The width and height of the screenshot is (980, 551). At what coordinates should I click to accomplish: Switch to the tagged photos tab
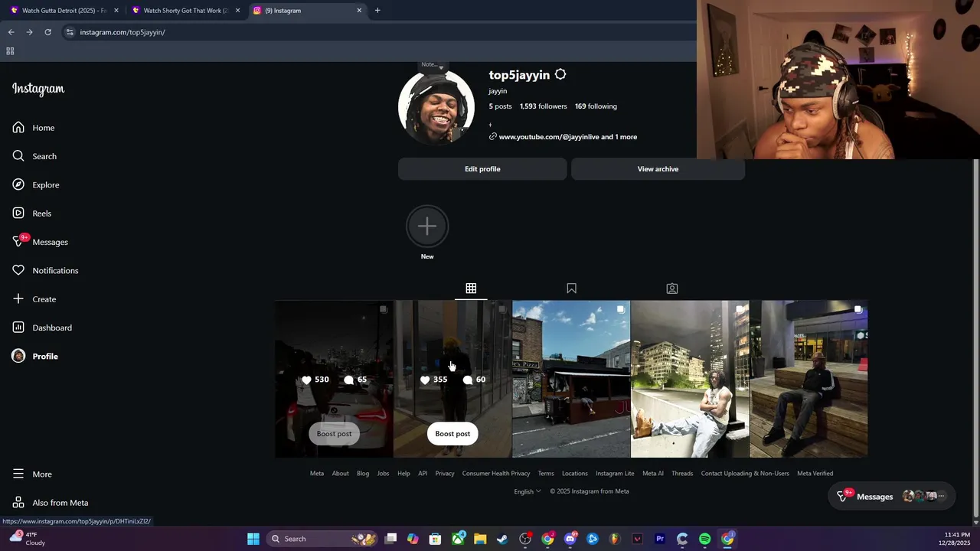point(671,289)
